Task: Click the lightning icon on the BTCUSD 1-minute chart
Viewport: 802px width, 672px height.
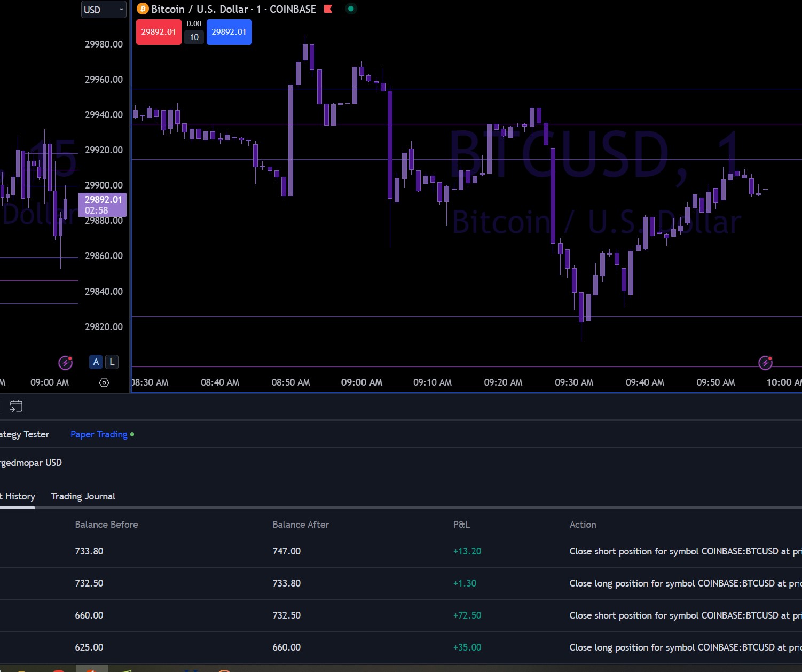Action: [766, 363]
